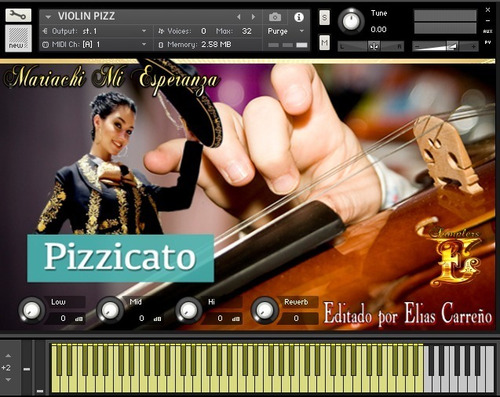Open the instrument info button

pyautogui.click(x=299, y=17)
